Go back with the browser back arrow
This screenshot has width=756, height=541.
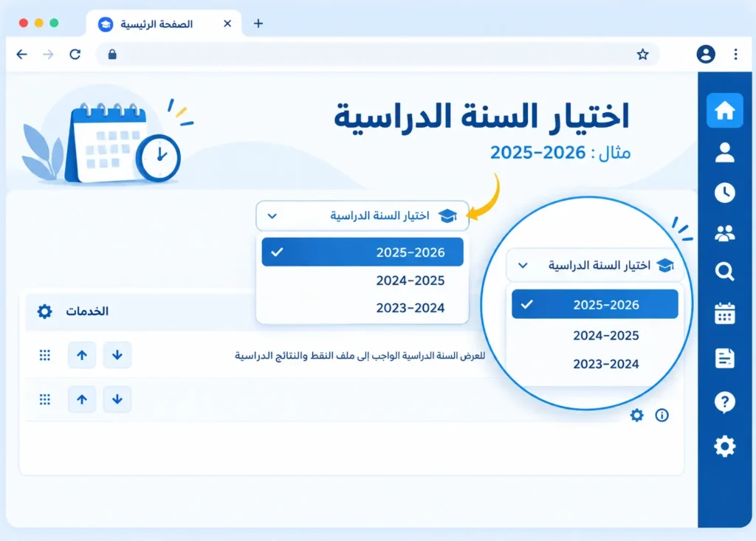coord(21,55)
